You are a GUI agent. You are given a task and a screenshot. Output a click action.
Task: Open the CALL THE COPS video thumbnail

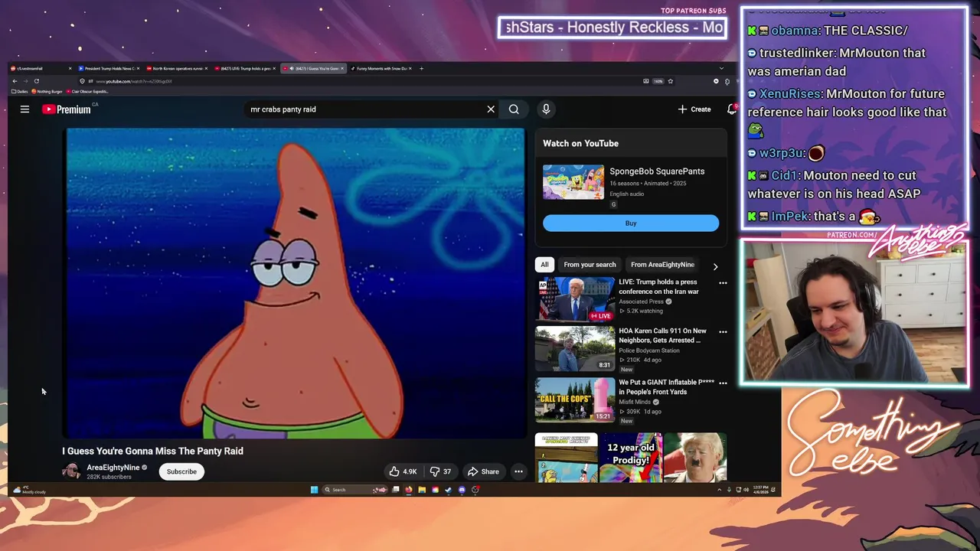[575, 399]
